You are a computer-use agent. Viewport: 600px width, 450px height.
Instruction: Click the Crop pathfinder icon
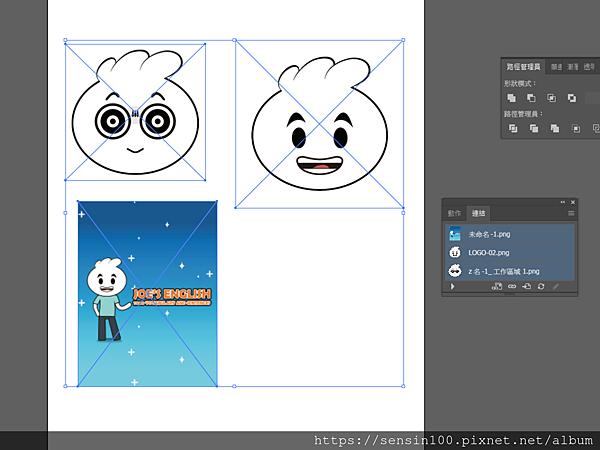(x=576, y=129)
